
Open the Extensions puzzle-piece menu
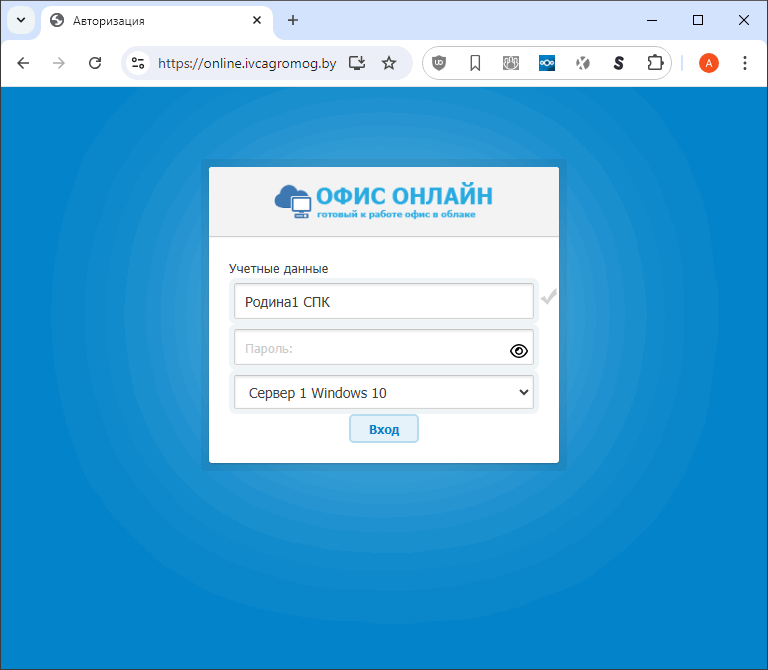coord(655,63)
